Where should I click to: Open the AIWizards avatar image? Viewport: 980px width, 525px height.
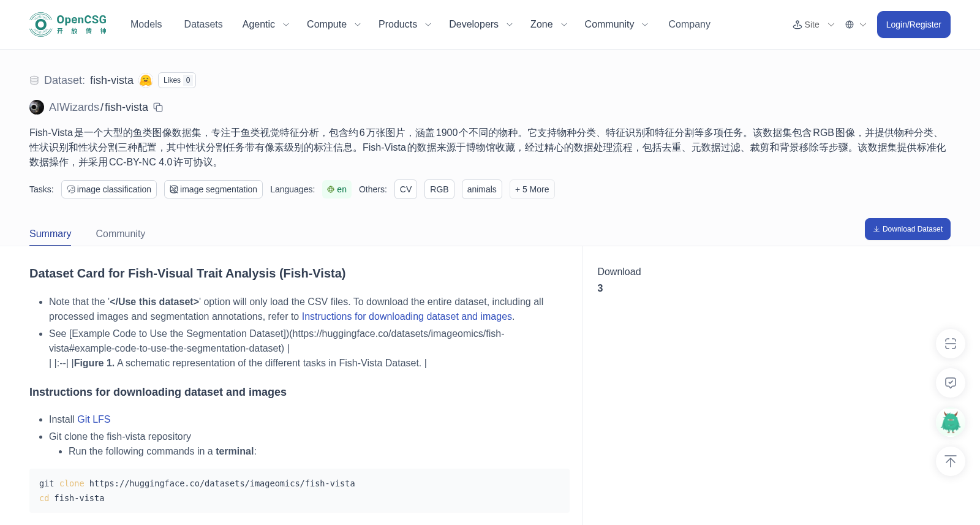click(37, 107)
